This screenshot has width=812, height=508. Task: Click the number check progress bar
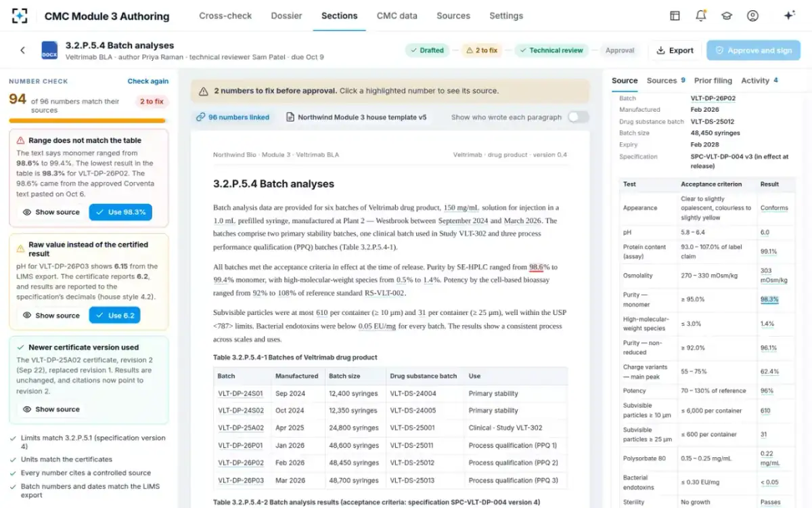pos(87,121)
